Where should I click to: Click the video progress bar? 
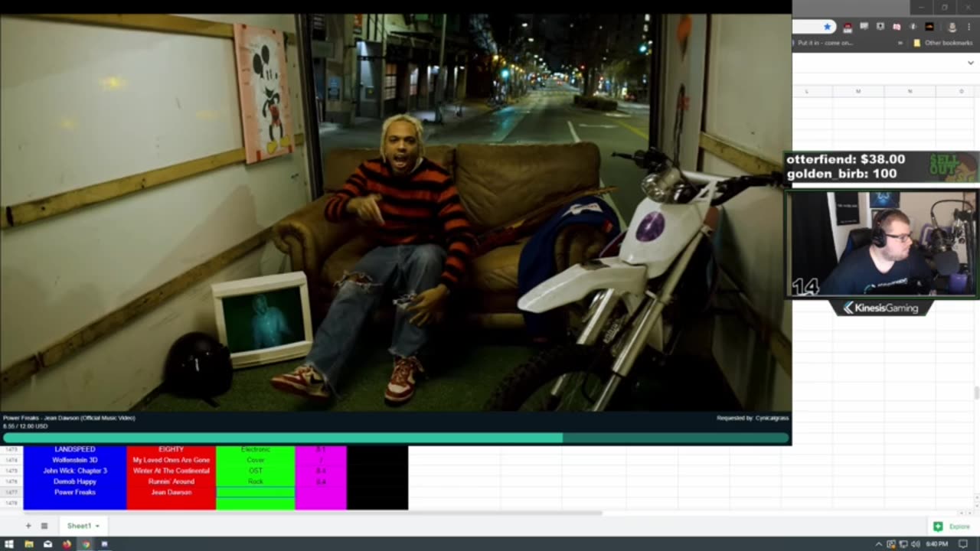click(396, 438)
